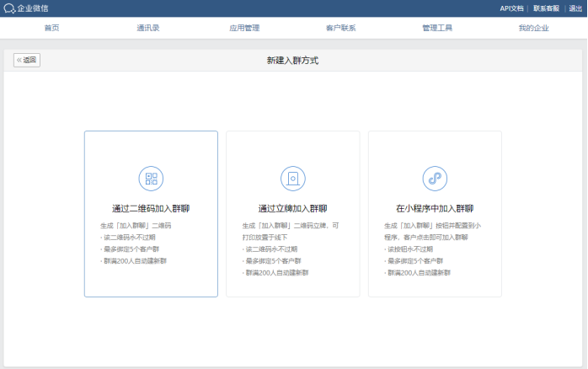The image size is (588, 369).
Task: Open 联系客服 in the top bar
Action: point(546,8)
